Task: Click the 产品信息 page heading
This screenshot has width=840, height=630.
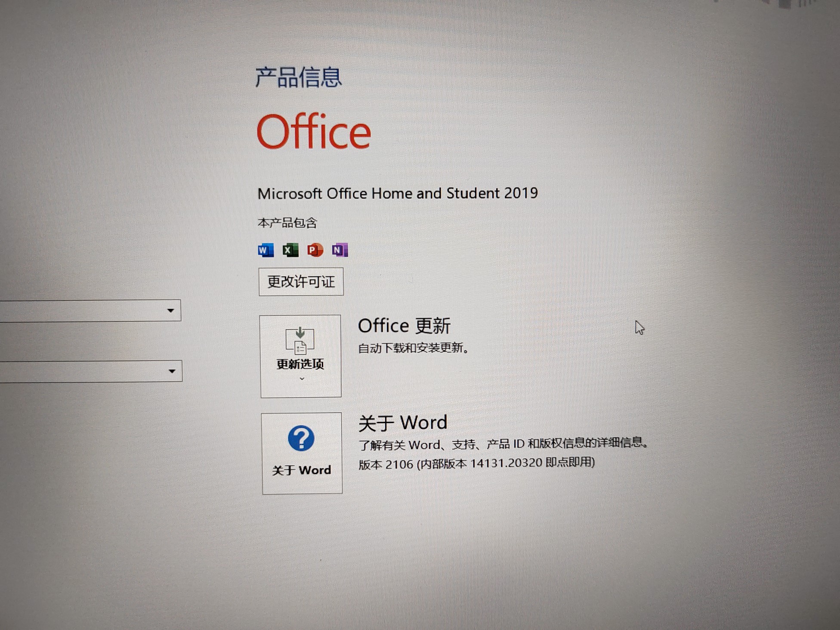Action: [298, 77]
